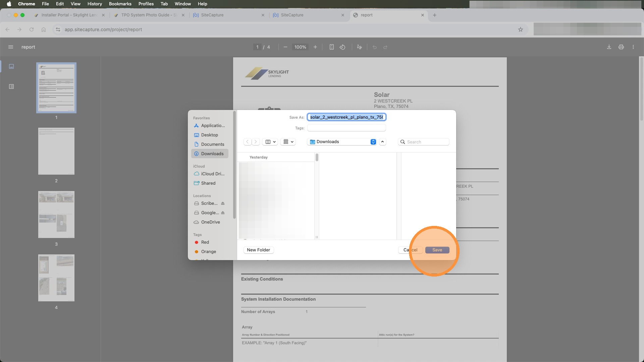Click the PDF print icon
The height and width of the screenshot is (362, 644).
pyautogui.click(x=621, y=47)
